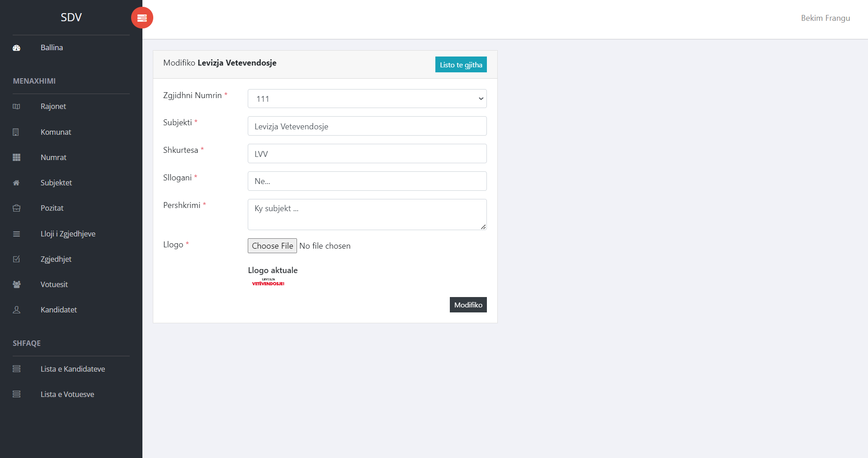Viewport: 868px width, 458px height.
Task: Click the list icon beside Lista e Kandidateve
Action: point(16,369)
